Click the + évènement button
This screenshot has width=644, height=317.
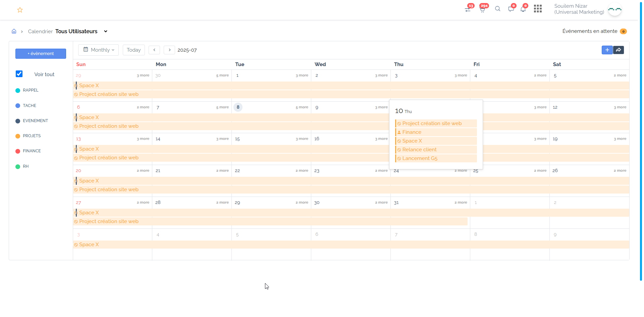[41, 54]
